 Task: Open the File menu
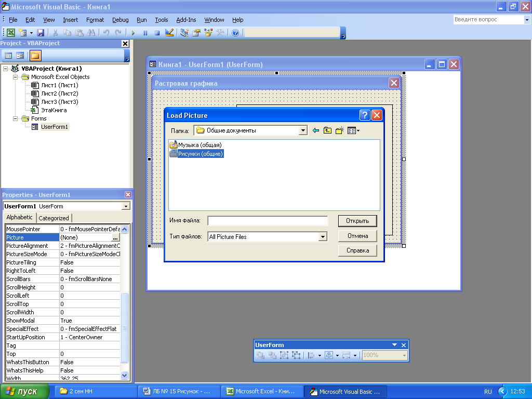pyautogui.click(x=13, y=20)
